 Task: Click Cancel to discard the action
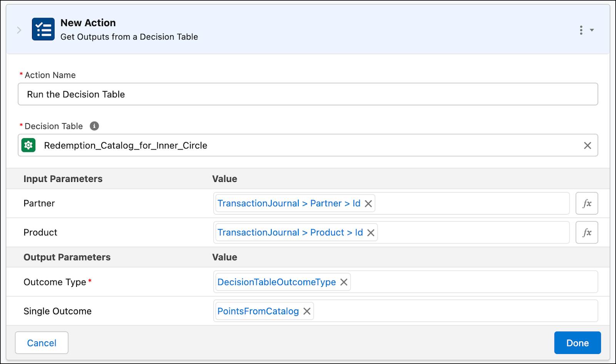(x=42, y=342)
